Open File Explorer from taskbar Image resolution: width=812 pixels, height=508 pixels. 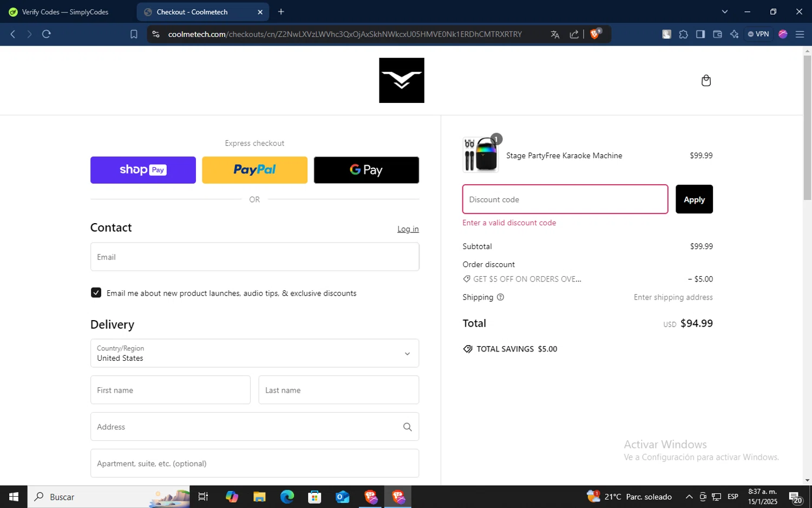pyautogui.click(x=259, y=497)
